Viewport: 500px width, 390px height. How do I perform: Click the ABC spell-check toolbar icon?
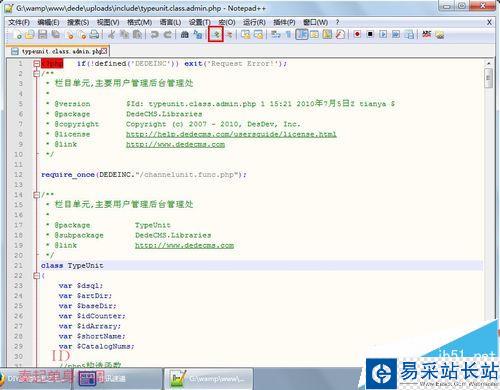tap(426, 34)
